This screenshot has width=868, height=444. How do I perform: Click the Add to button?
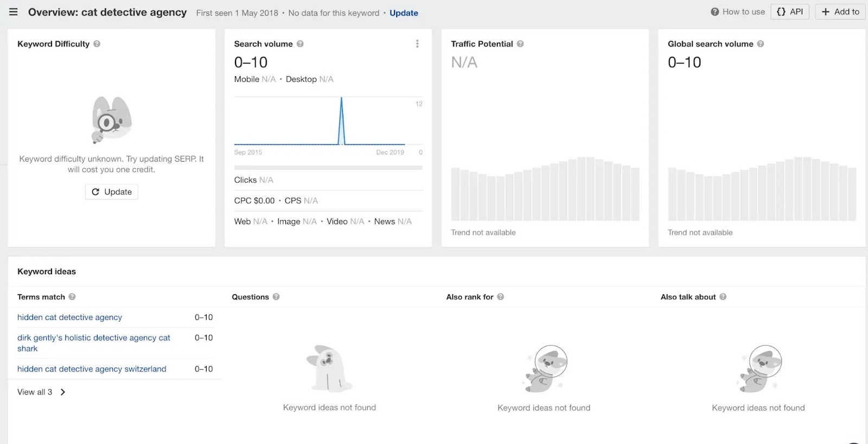click(840, 12)
